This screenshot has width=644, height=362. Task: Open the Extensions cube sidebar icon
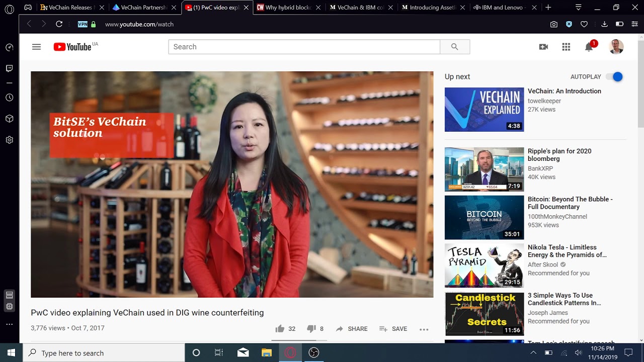click(9, 119)
